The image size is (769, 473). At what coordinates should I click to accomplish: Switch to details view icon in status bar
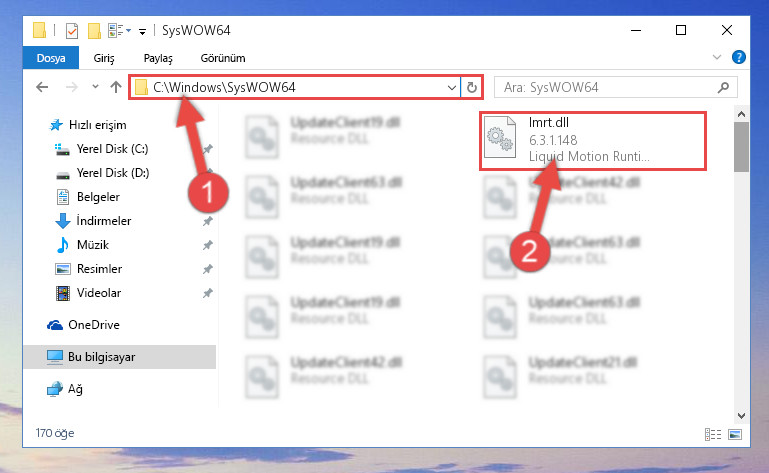713,434
